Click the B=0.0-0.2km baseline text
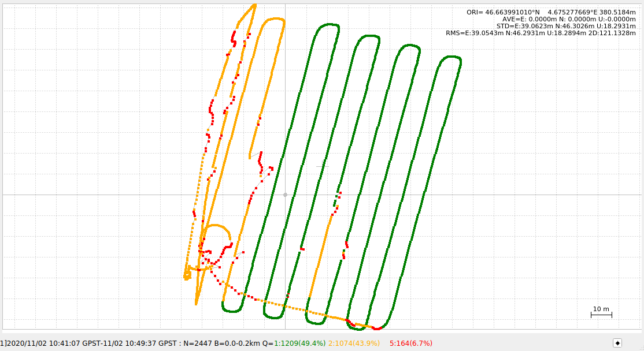644x351 pixels. click(x=238, y=343)
